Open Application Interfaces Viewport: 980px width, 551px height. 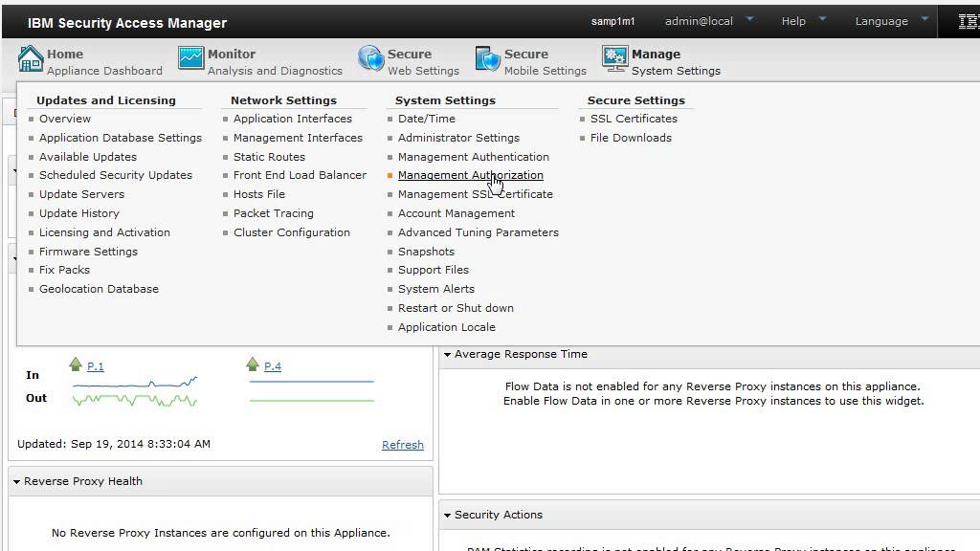click(293, 119)
